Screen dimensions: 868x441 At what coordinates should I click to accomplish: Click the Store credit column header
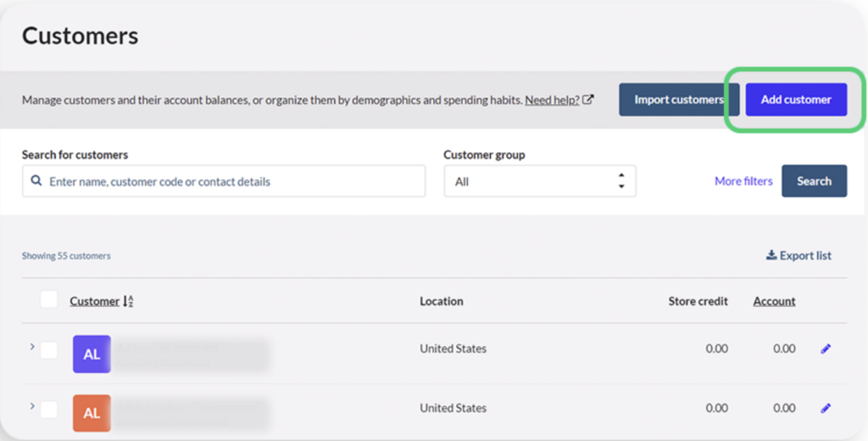click(x=698, y=301)
